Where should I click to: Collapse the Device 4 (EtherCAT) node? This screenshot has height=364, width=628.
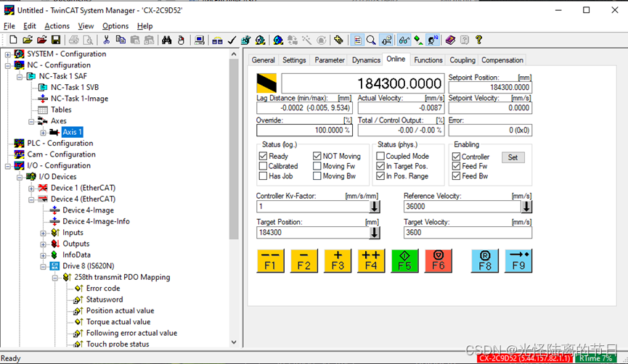[x=31, y=199]
